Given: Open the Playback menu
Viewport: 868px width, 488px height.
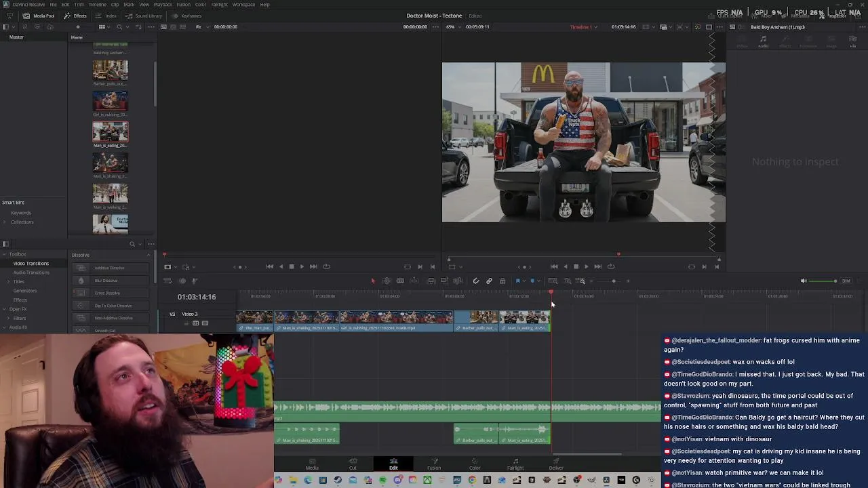Looking at the screenshot, I should tap(163, 5).
